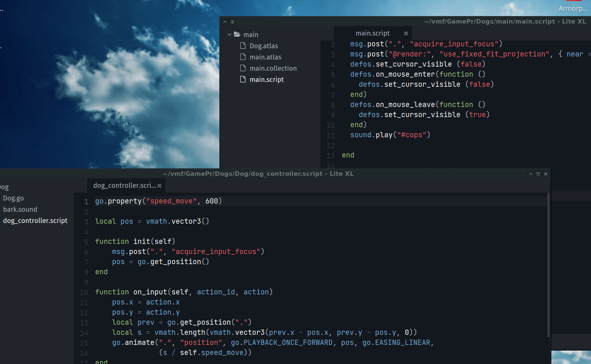Click the defos.on_mouse_leave line in main.script
The width and height of the screenshot is (591, 364).
pos(418,105)
